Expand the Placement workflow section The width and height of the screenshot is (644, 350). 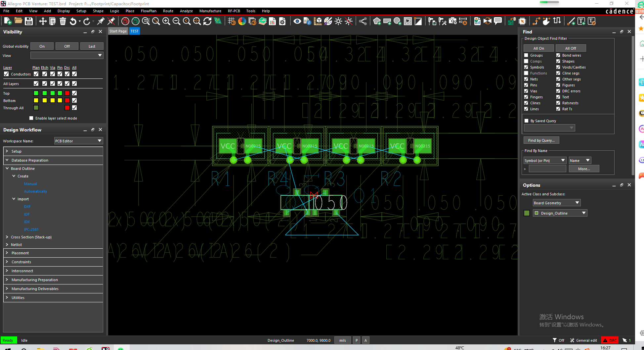7,253
